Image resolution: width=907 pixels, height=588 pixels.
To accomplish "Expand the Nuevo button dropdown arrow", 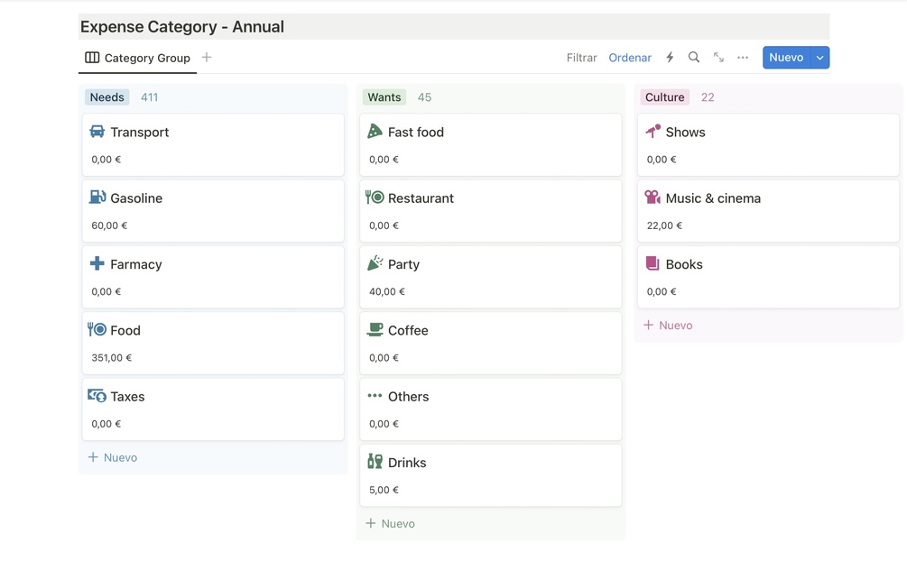I will (x=819, y=58).
